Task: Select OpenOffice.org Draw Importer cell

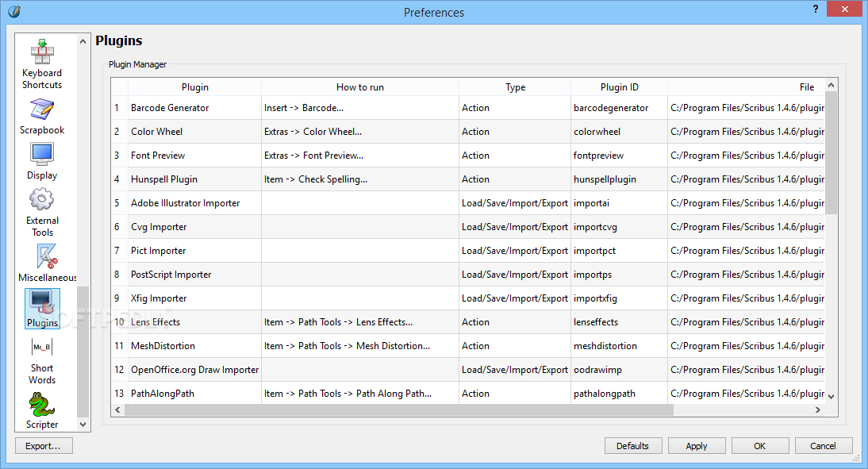Action: point(195,370)
